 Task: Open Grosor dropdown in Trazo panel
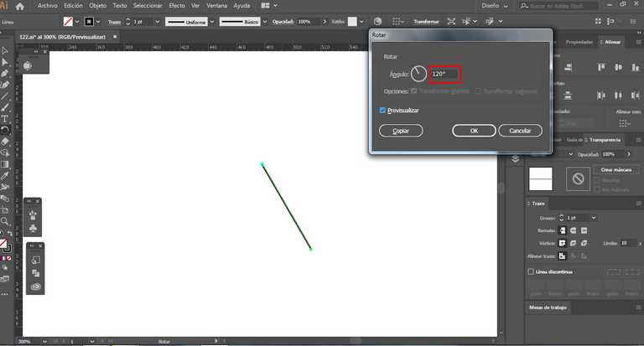tap(594, 218)
